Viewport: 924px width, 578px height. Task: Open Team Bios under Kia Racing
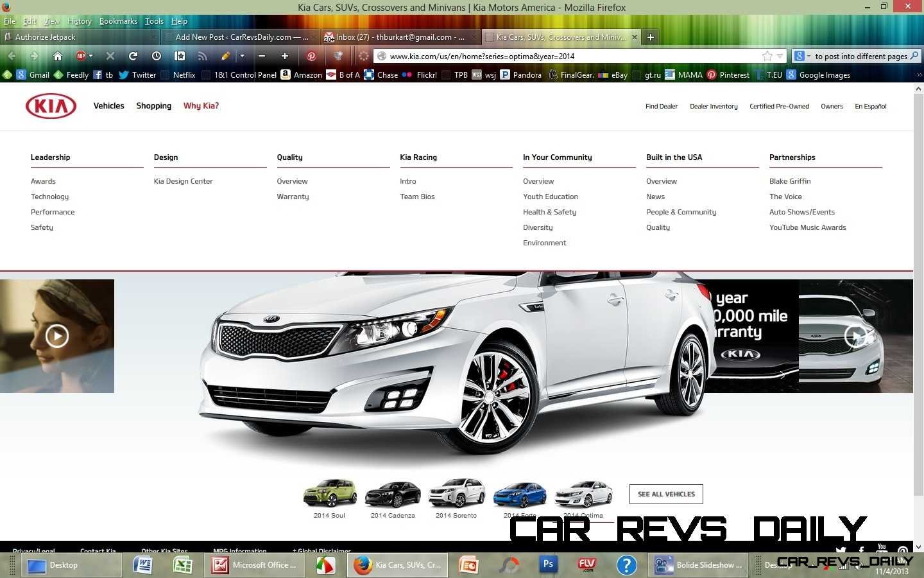pyautogui.click(x=417, y=197)
